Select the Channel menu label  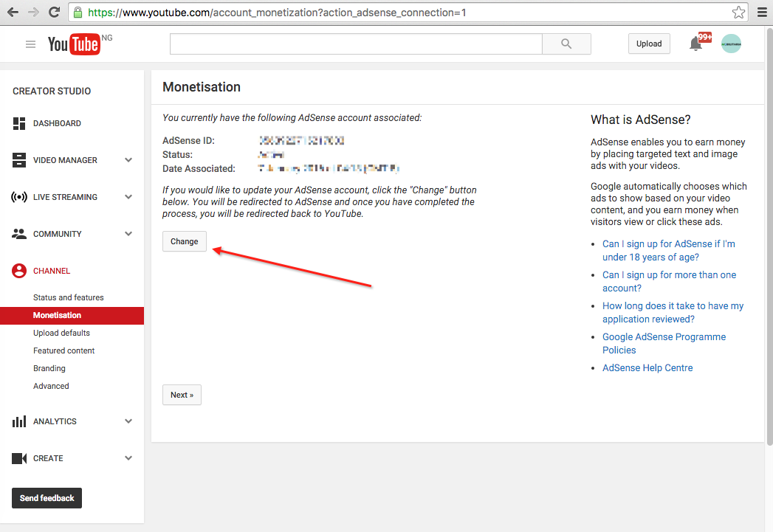[52, 271]
